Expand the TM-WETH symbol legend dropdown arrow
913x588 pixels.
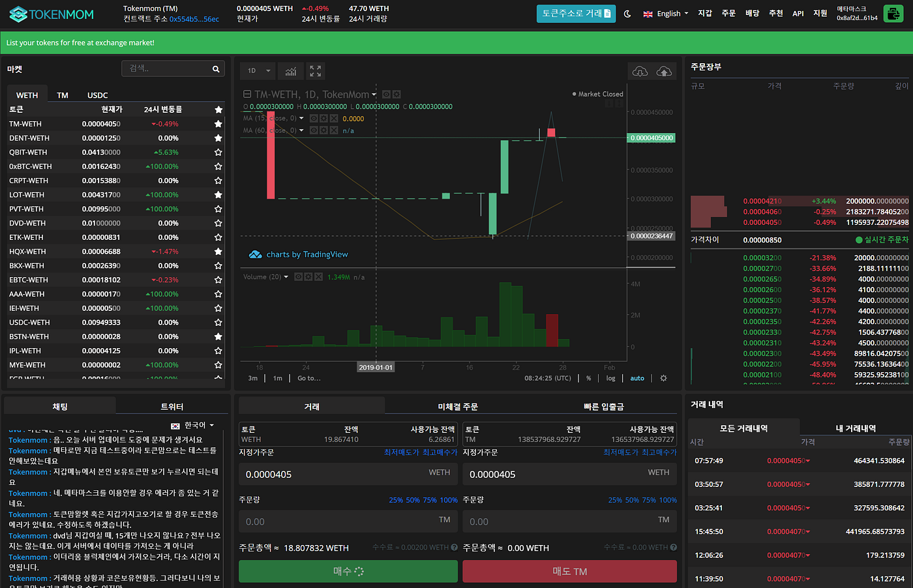[x=374, y=95]
